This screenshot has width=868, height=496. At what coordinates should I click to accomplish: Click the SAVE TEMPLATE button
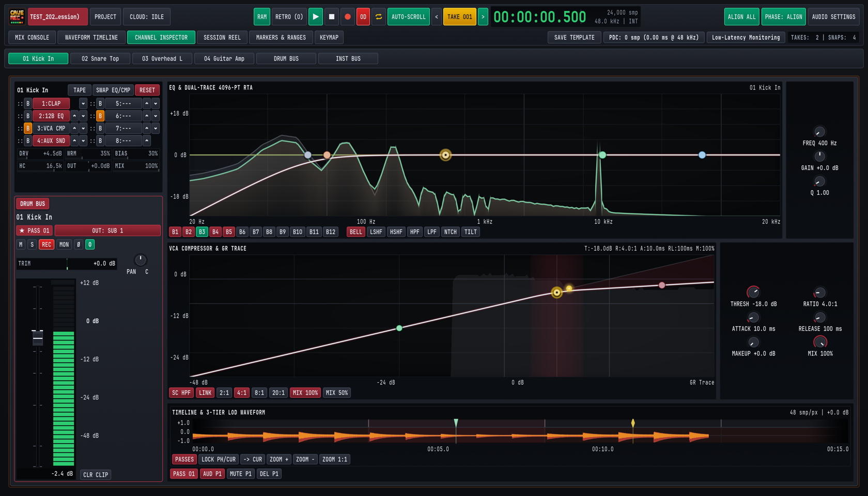pyautogui.click(x=574, y=37)
